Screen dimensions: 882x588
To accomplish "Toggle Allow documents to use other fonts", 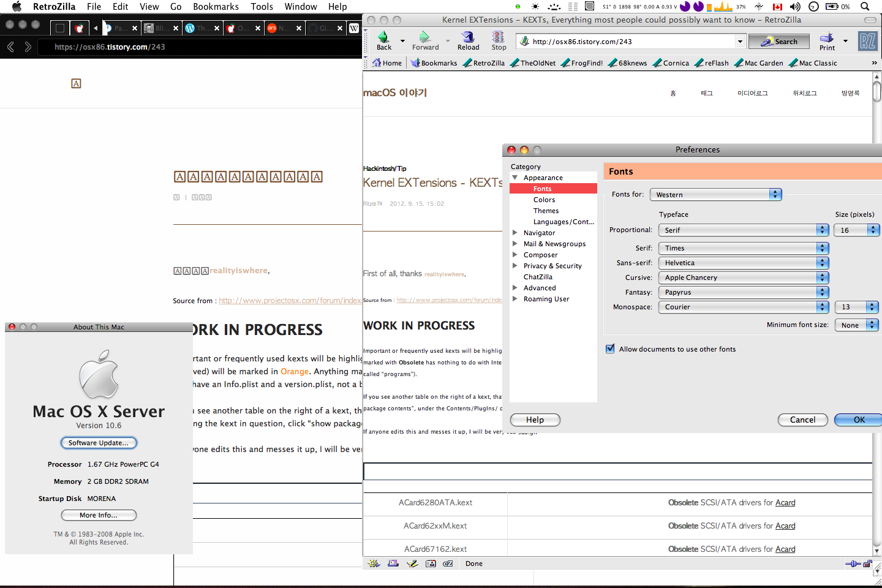I will coord(610,349).
